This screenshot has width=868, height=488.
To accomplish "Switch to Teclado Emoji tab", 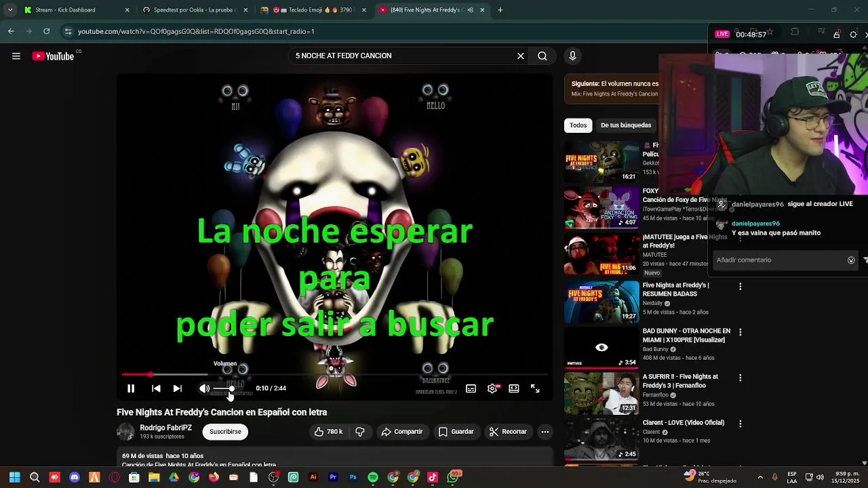I will [309, 10].
